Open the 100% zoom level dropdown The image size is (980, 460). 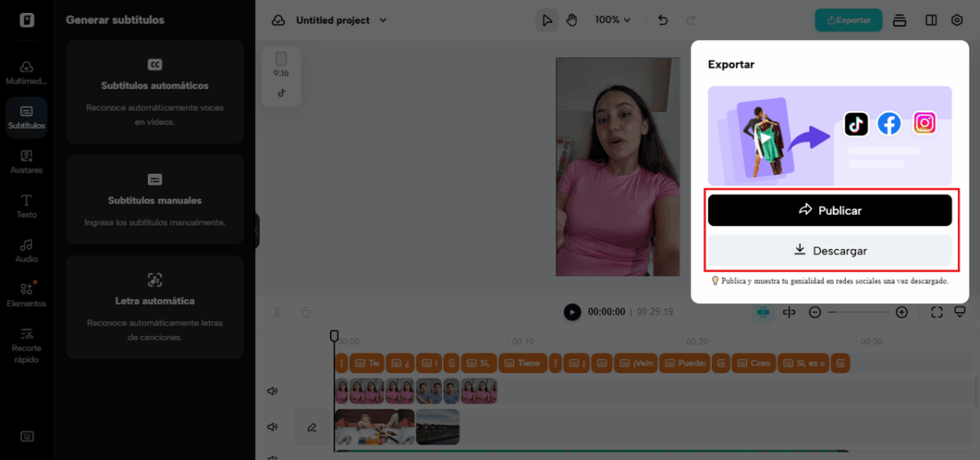click(x=612, y=20)
